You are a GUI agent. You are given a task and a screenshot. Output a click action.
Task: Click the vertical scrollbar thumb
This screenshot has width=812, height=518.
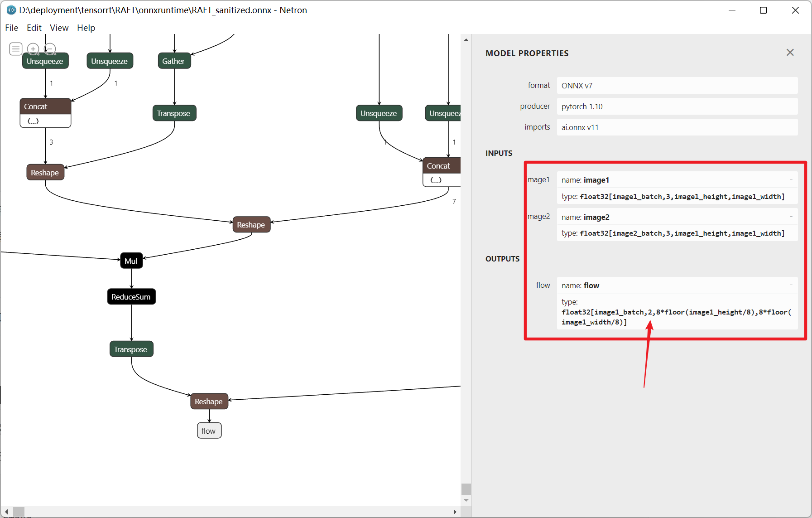466,489
